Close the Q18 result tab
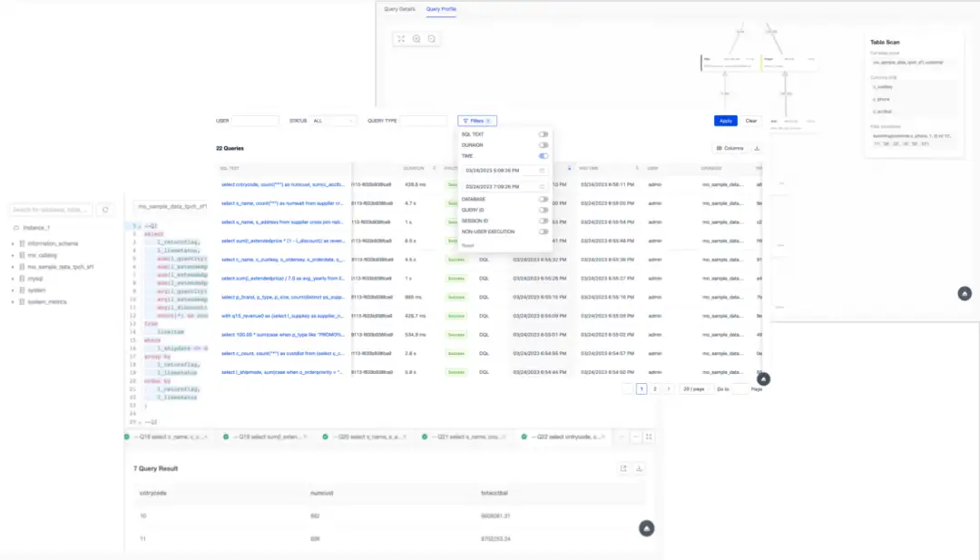 click(x=206, y=437)
